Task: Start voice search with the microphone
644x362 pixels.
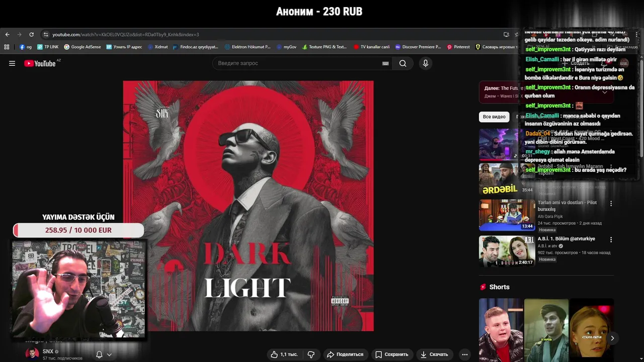Action: click(x=426, y=63)
